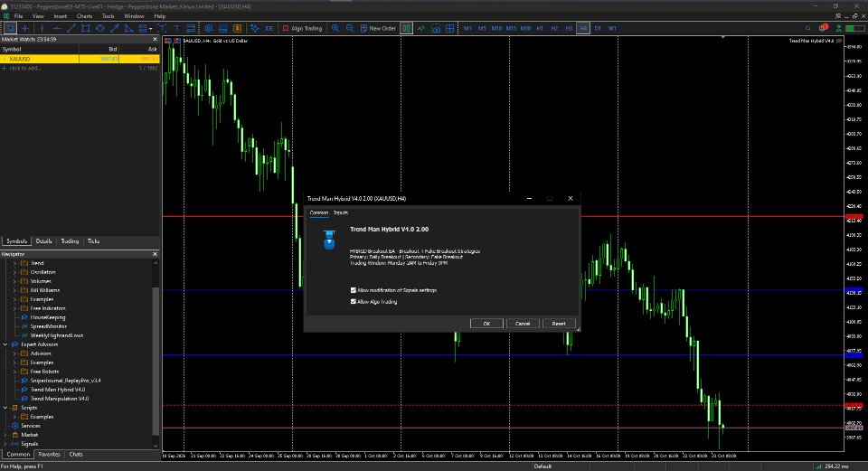This screenshot has width=868, height=471.
Task: Click 284.22 ms latency in status bar
Action: pyautogui.click(x=836, y=466)
